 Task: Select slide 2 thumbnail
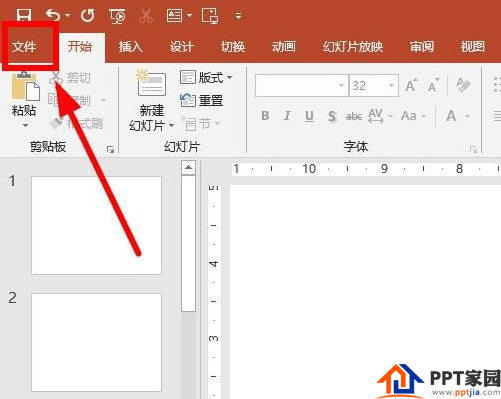[x=96, y=342]
